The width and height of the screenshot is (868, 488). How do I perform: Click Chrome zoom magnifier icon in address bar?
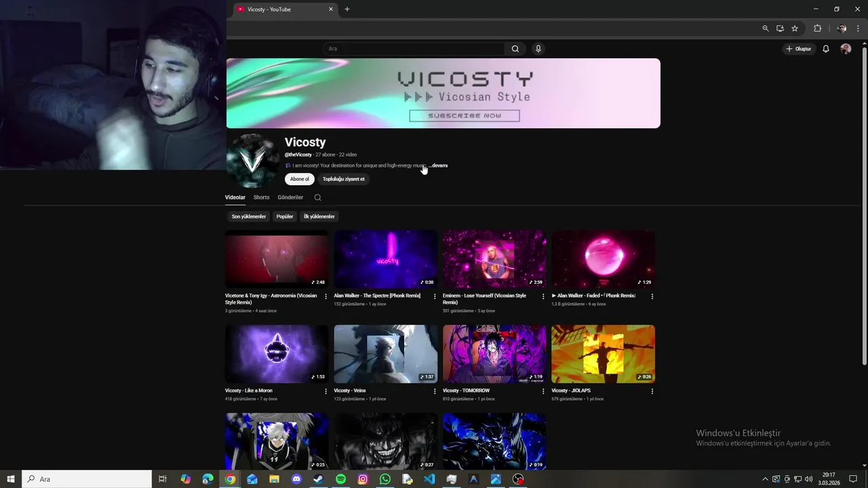[x=766, y=28]
